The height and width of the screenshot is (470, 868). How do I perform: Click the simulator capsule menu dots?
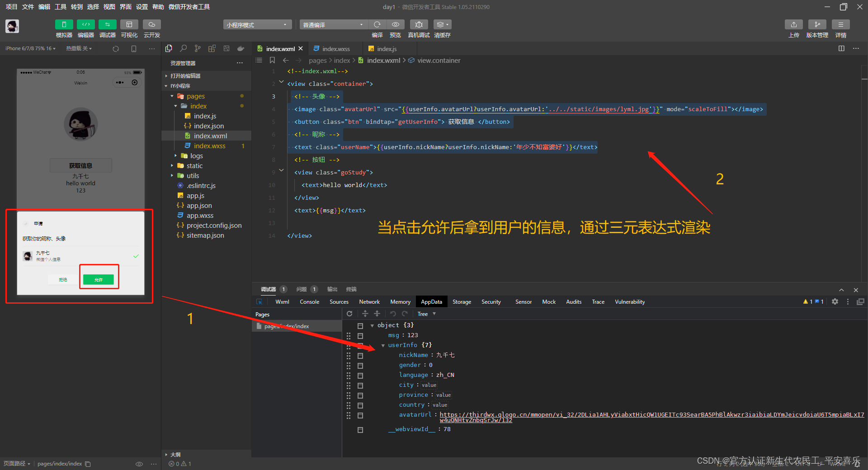click(120, 82)
